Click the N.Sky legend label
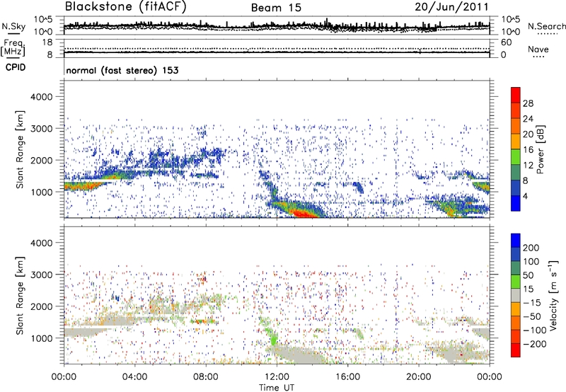Screen dimensions: 566x392 click(x=13, y=26)
